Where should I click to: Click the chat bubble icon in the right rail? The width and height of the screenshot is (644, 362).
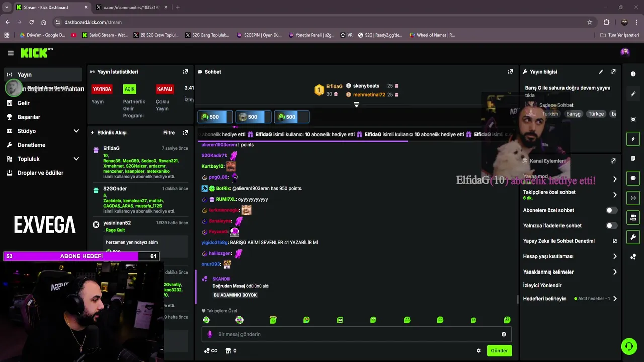click(633, 178)
